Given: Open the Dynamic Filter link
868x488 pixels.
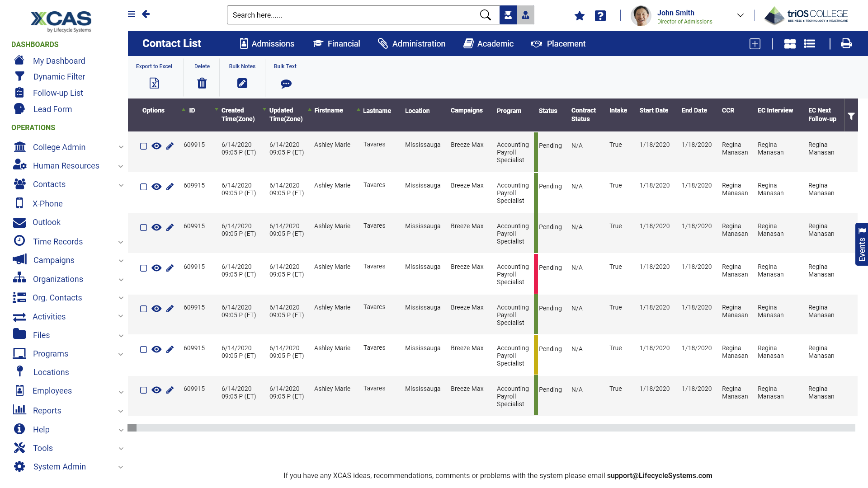Looking at the screenshot, I should point(59,77).
